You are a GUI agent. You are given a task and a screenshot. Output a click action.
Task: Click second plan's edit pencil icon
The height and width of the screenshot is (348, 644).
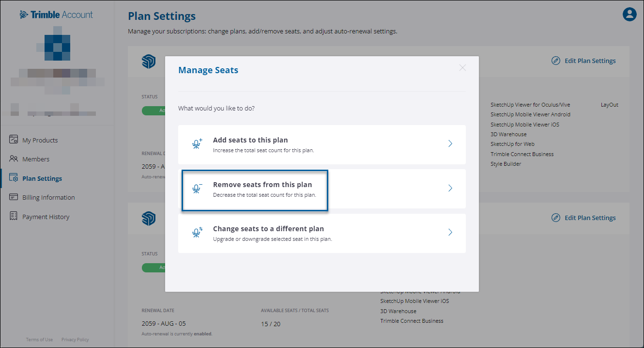point(556,218)
